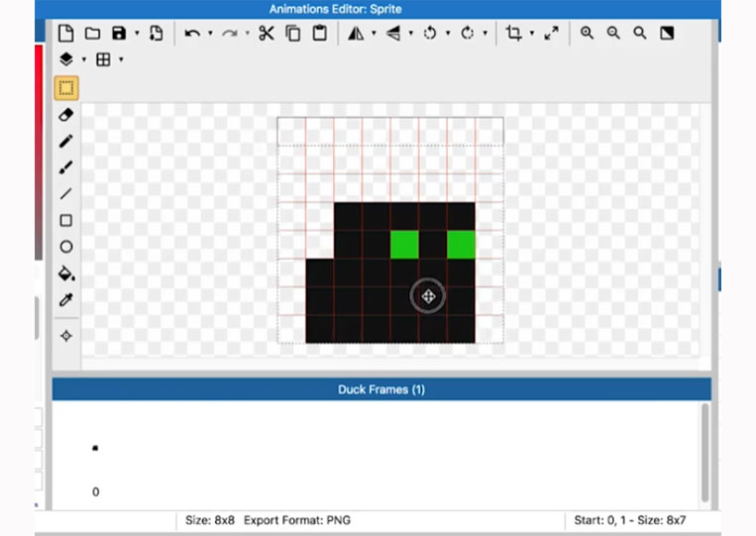
Task: Rotate the sprite clockwise
Action: pyautogui.click(x=468, y=34)
